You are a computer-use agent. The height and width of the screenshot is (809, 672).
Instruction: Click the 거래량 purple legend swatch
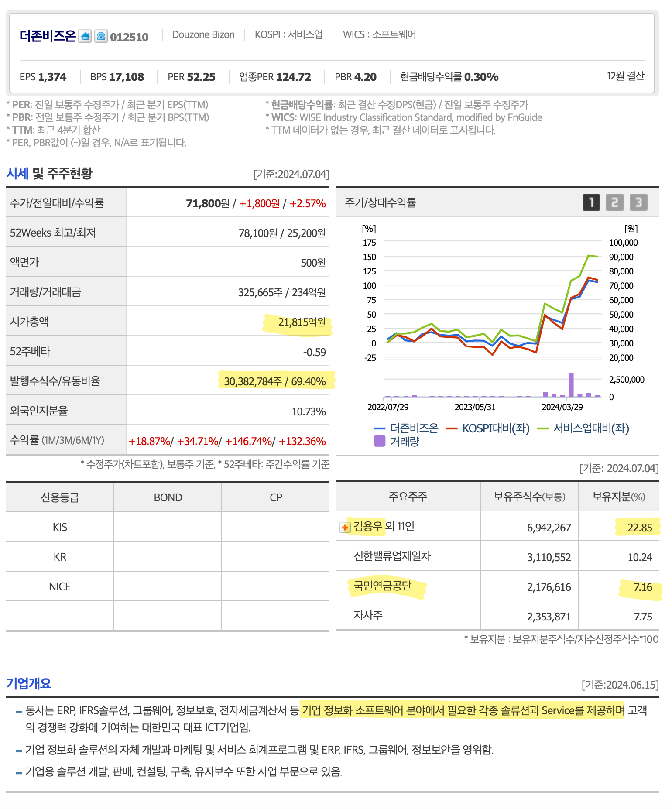tap(380, 441)
